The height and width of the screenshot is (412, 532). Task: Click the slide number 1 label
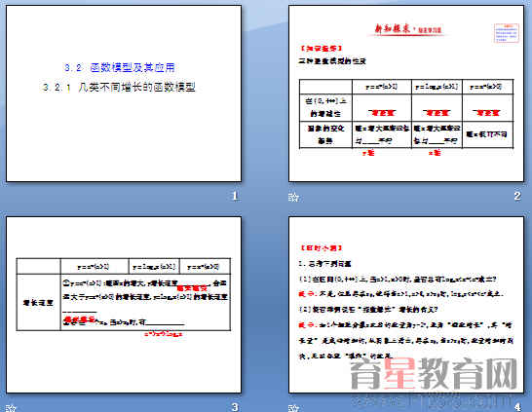235,196
